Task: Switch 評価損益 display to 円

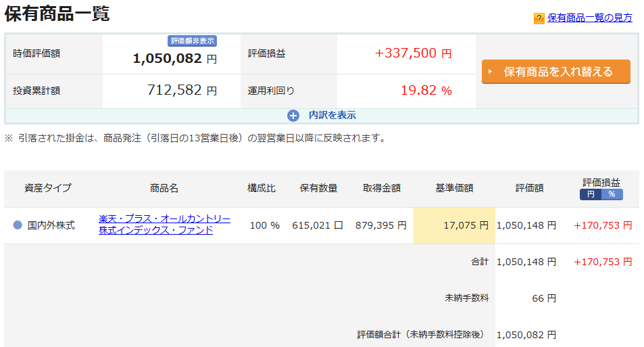Action: pyautogui.click(x=591, y=194)
